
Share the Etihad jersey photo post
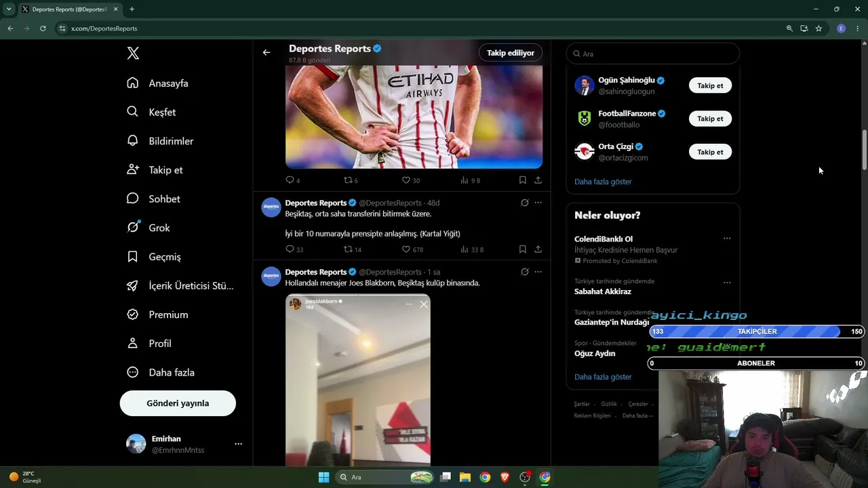click(x=538, y=180)
